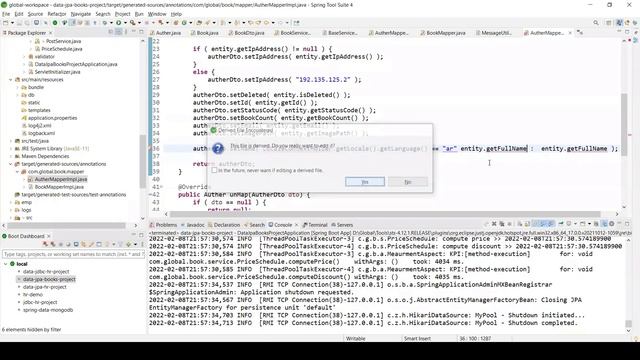The image size is (640, 360).
Task: Click the External Tools run icon
Action: click(133, 23)
